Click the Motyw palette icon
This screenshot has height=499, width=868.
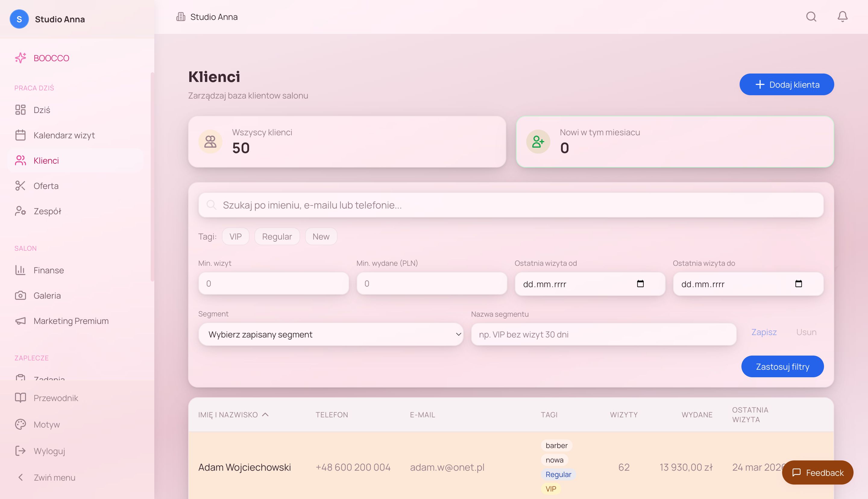click(20, 424)
